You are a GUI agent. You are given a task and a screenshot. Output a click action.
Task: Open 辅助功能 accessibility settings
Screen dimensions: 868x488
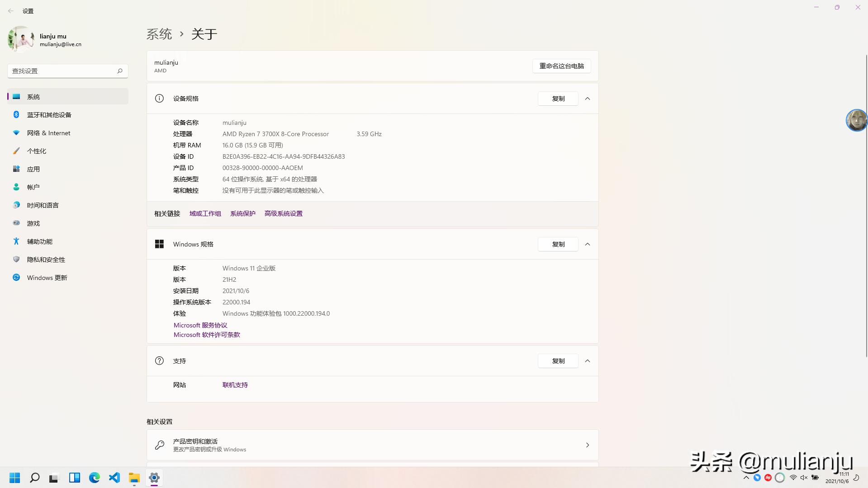[x=39, y=241]
